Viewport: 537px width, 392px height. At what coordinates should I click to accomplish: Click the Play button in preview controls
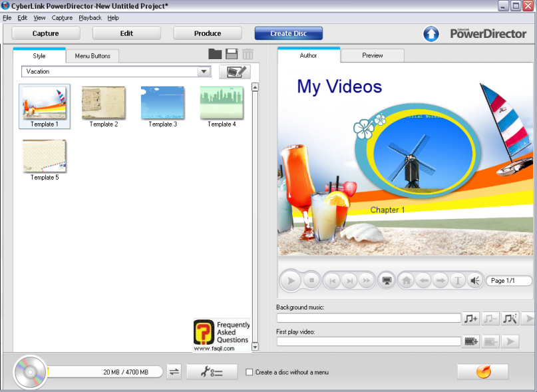click(291, 281)
